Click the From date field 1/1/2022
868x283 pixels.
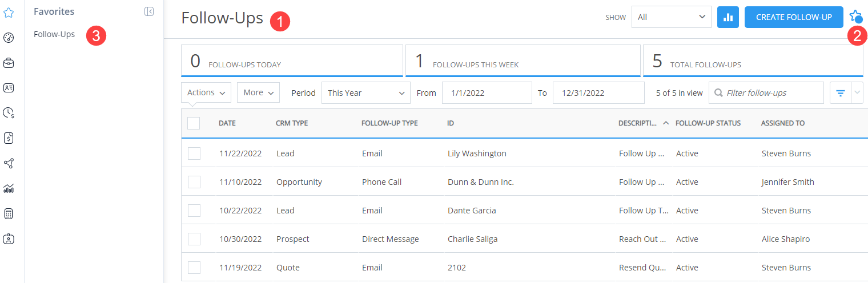[x=487, y=93]
